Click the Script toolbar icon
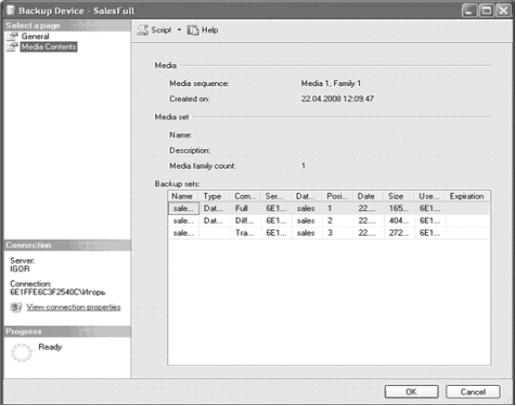The image size is (516, 406). pyautogui.click(x=143, y=30)
